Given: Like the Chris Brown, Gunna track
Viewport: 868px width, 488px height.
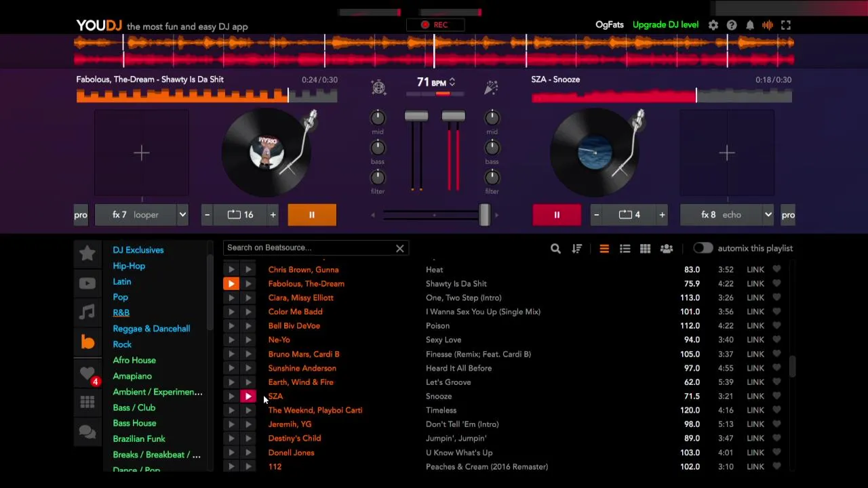Looking at the screenshot, I should click(776, 270).
